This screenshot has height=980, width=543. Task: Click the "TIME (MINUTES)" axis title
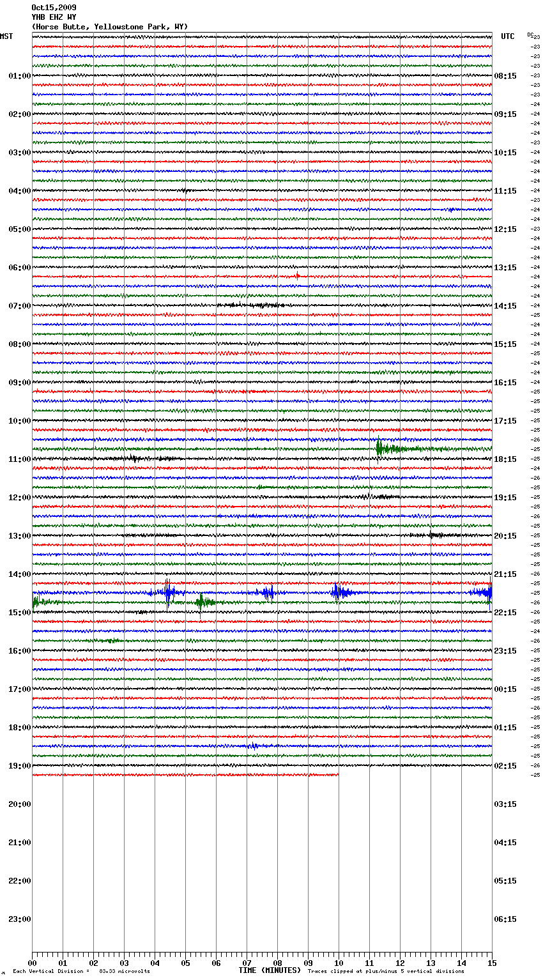pyautogui.click(x=270, y=970)
